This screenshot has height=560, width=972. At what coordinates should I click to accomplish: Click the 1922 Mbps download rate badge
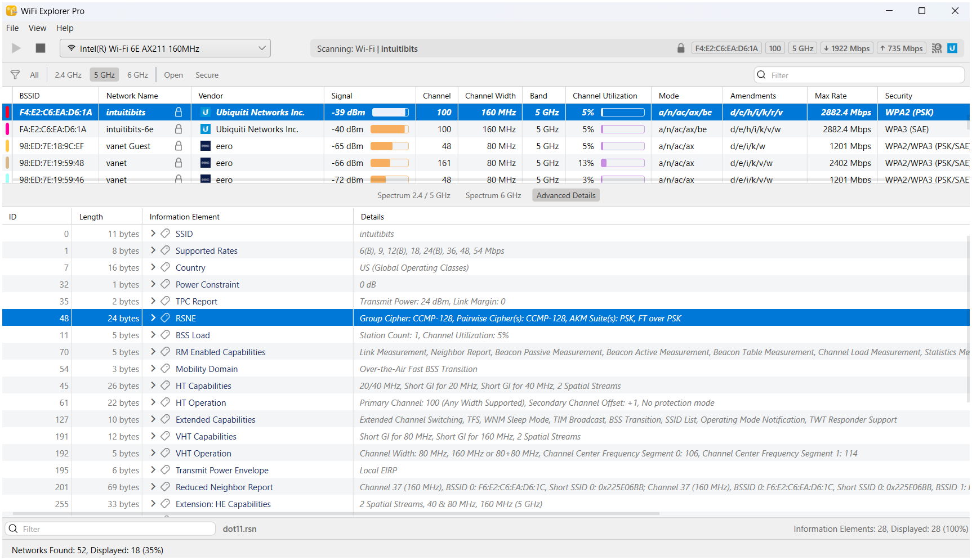846,48
